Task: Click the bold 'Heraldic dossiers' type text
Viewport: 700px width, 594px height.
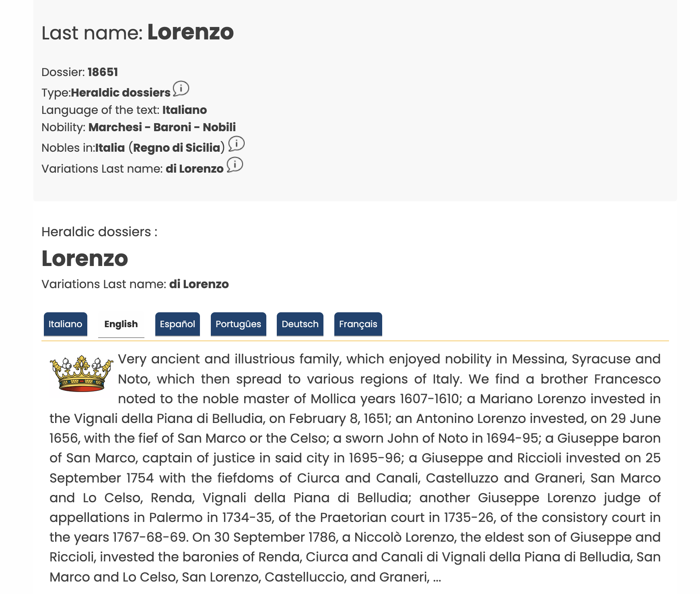Action: tap(121, 93)
